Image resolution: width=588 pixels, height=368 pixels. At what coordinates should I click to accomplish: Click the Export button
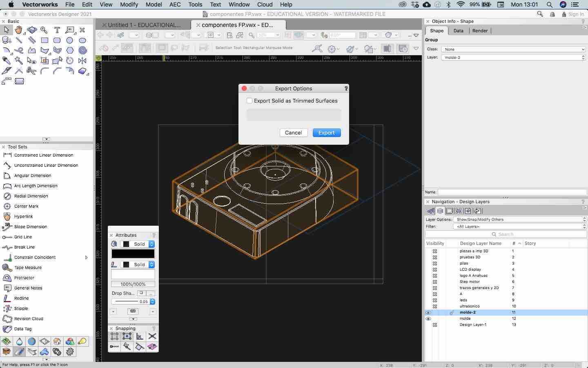tap(326, 133)
